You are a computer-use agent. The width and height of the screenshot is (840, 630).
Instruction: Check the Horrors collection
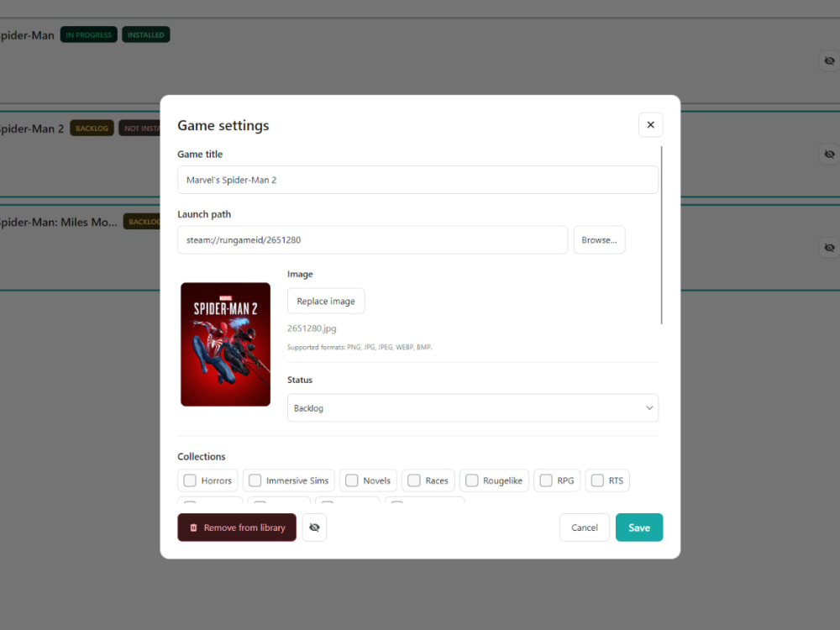190,480
